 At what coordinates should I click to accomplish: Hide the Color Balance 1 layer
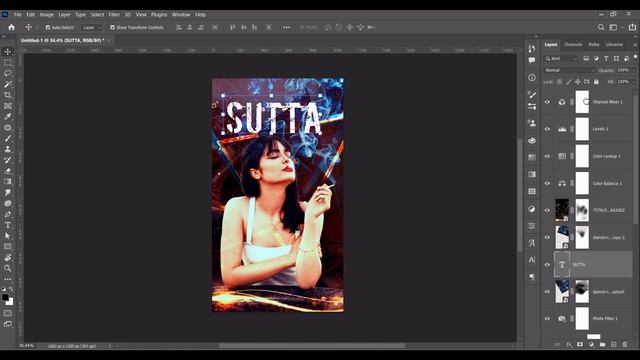point(547,183)
